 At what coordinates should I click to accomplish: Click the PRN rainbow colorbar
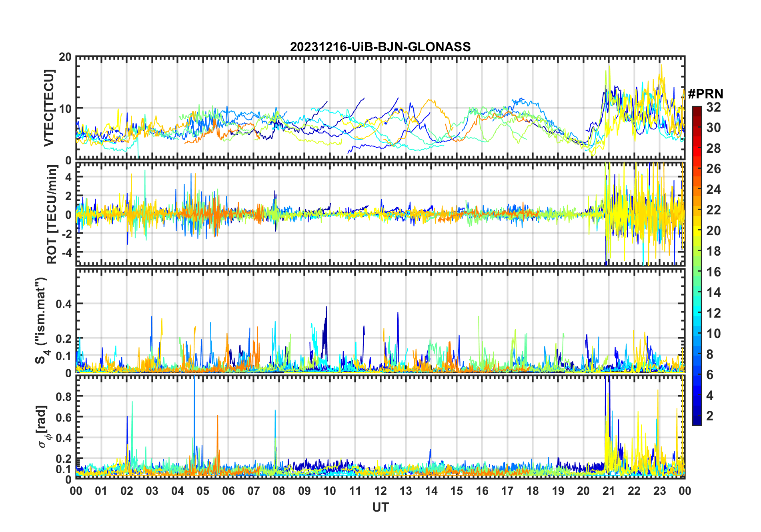pos(697,266)
